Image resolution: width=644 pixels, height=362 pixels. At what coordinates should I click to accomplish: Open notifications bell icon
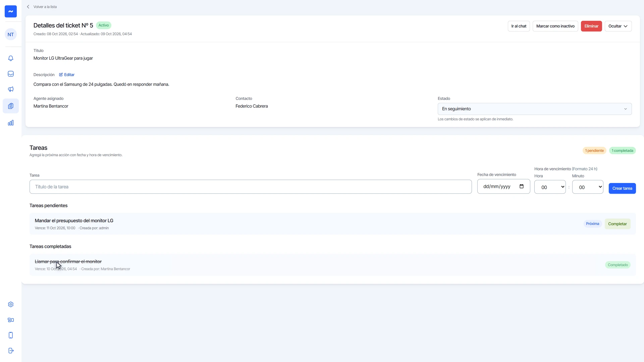point(11,58)
